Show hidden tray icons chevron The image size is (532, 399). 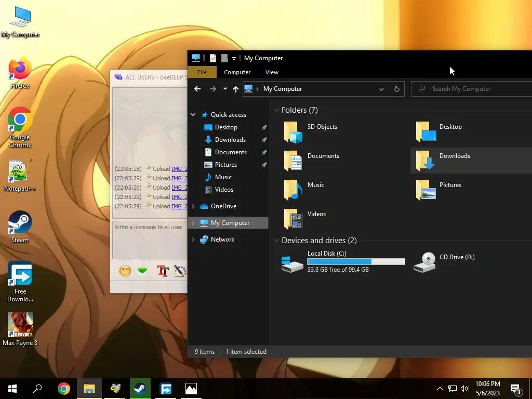[x=440, y=389]
